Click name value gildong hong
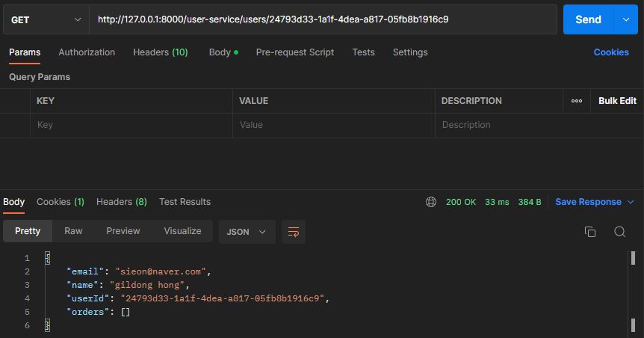The width and height of the screenshot is (644, 338). (147, 285)
